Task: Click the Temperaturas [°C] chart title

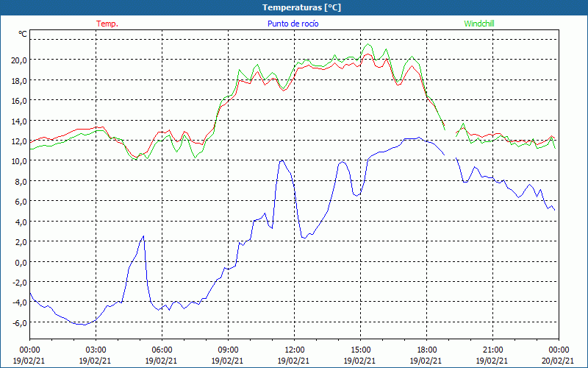Action: (302, 7)
